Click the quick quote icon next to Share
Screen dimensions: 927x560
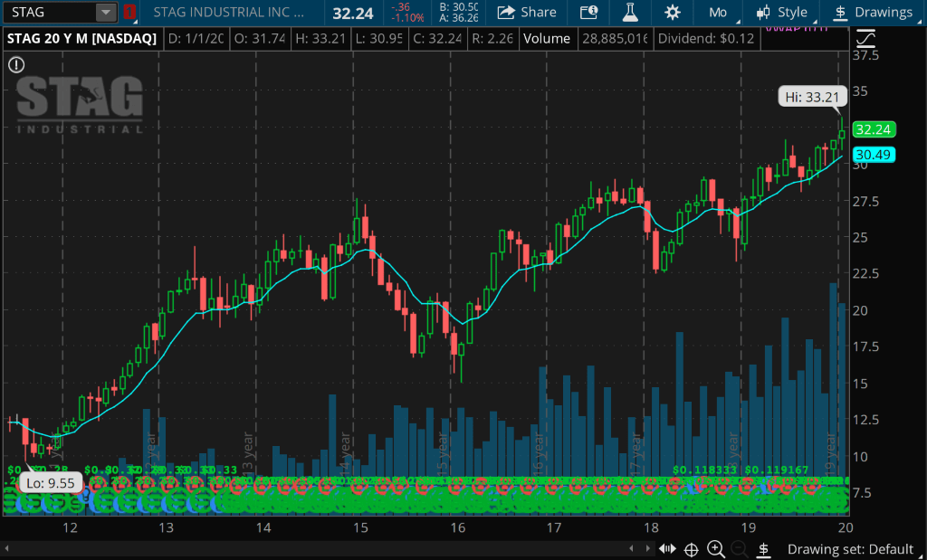pos(588,13)
